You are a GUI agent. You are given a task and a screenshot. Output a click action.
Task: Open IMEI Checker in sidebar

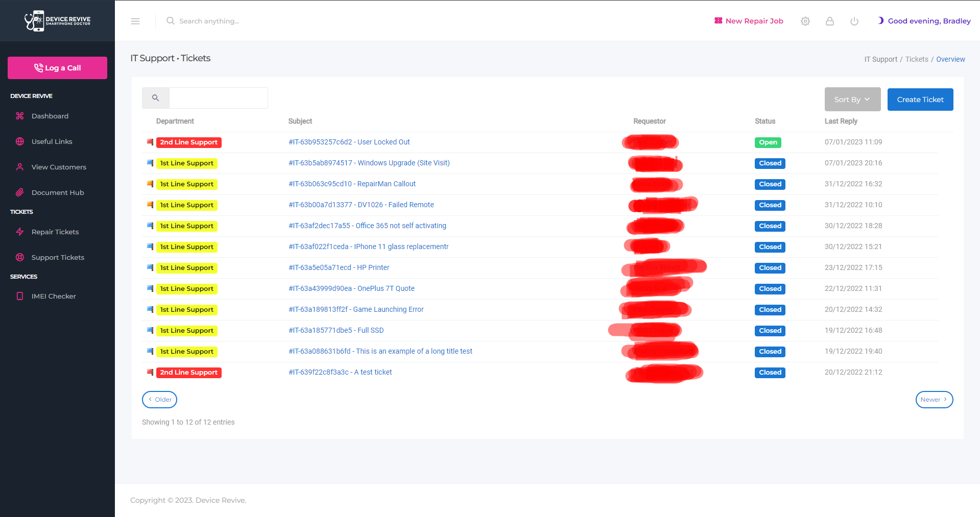point(54,296)
